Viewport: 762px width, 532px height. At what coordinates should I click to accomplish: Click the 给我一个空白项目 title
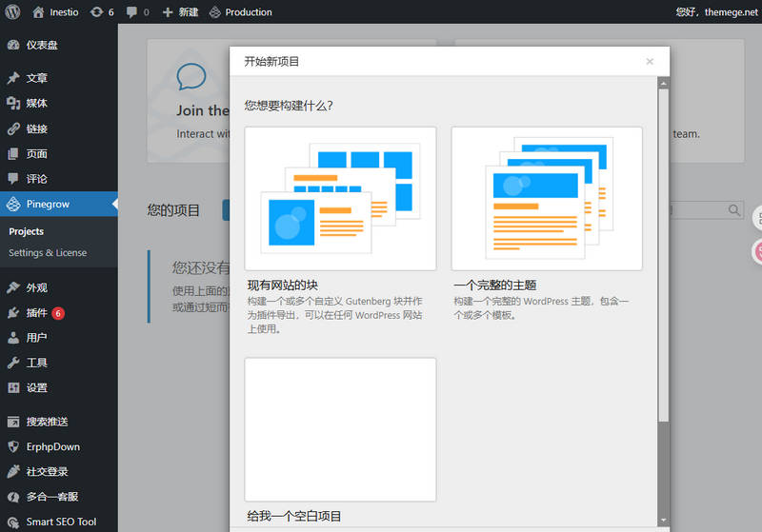click(x=294, y=516)
